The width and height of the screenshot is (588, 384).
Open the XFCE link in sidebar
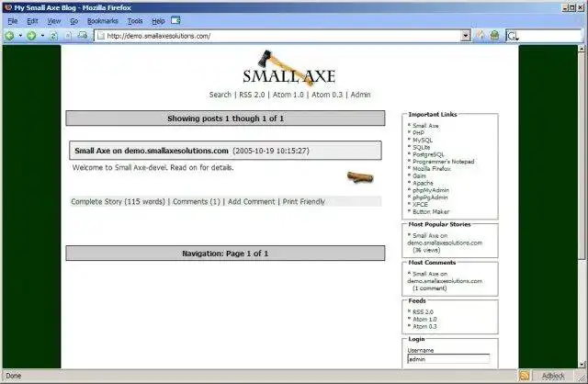pyautogui.click(x=420, y=204)
